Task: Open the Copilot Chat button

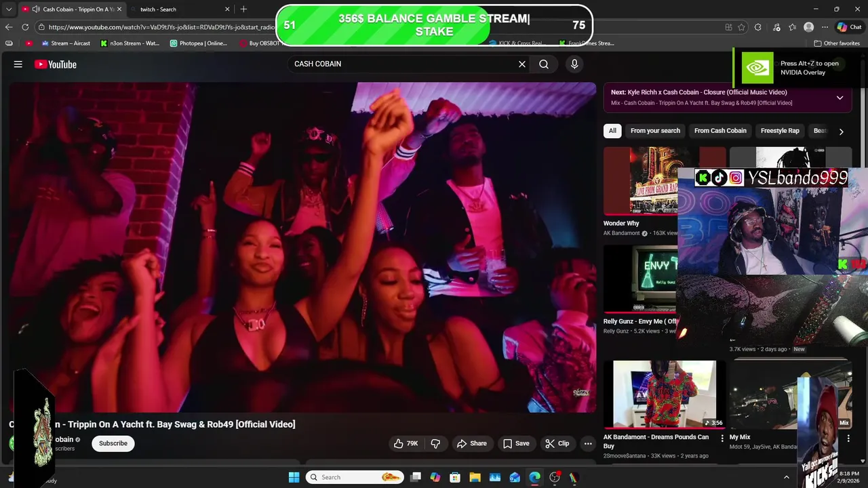Action: pos(849,27)
